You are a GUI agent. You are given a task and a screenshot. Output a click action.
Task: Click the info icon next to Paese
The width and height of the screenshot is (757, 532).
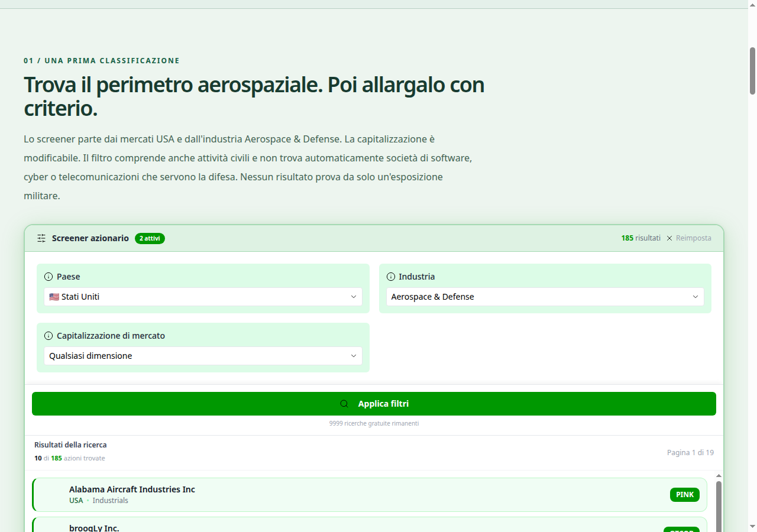tap(48, 277)
